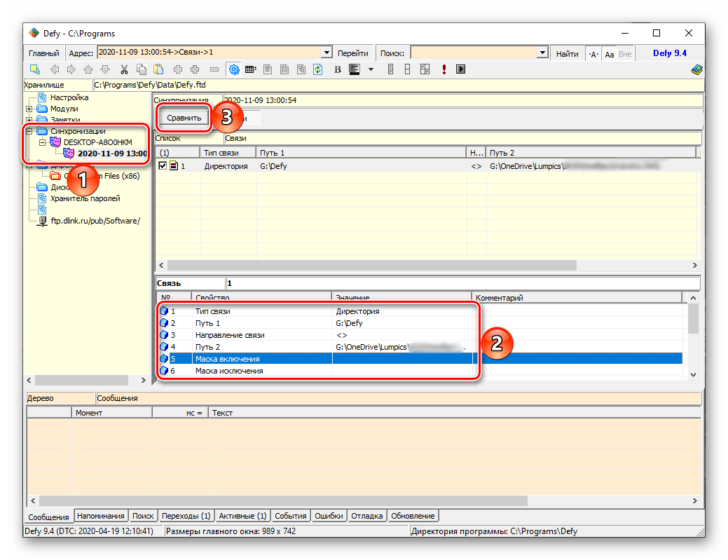728x560 pixels.
Task: Toggle the Aa case-sensitive search button
Action: pos(609,54)
